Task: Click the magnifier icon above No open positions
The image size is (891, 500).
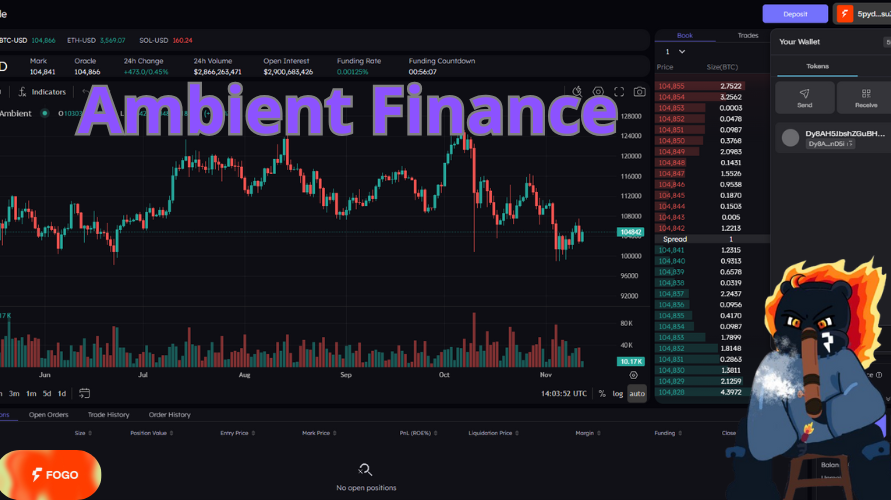Action: [365, 469]
